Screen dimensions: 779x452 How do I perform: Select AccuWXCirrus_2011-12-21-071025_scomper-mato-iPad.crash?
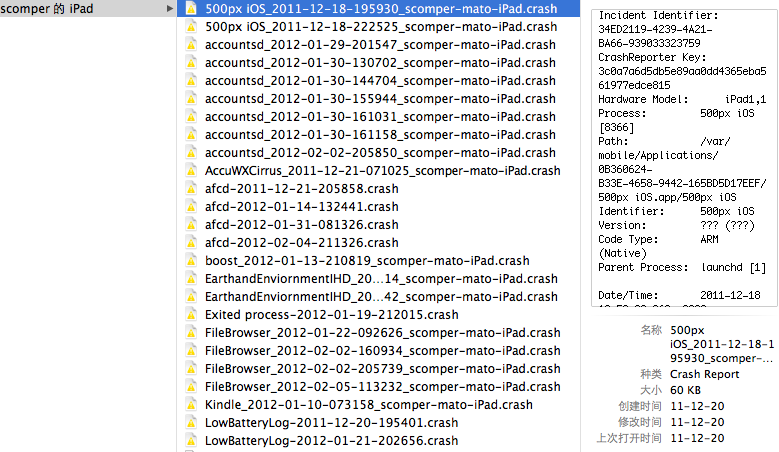(x=383, y=171)
